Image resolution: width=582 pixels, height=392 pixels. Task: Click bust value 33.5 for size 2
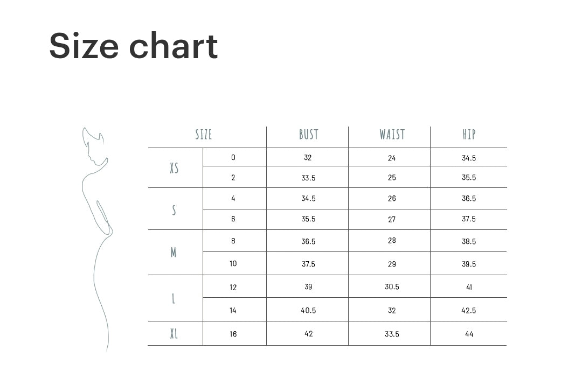(x=308, y=178)
